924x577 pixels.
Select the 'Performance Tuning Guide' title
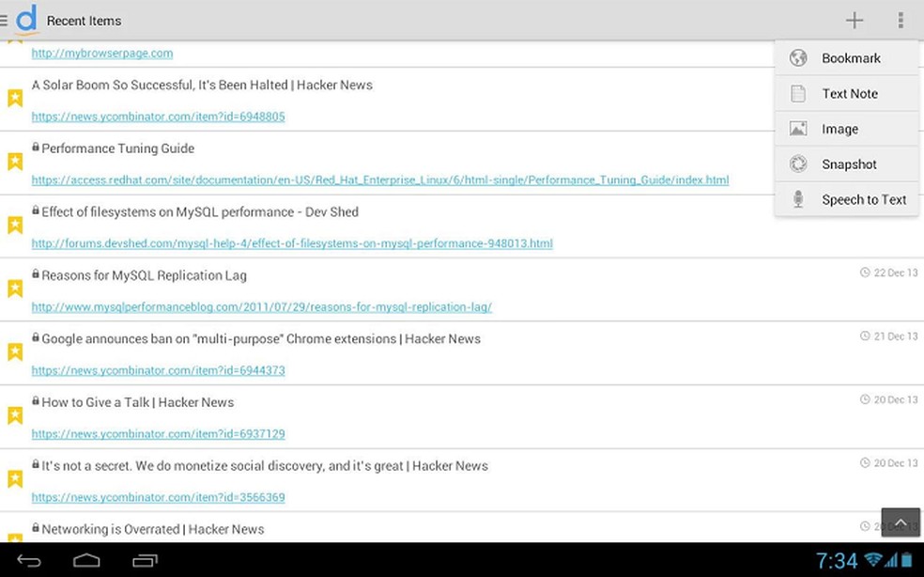[118, 148]
